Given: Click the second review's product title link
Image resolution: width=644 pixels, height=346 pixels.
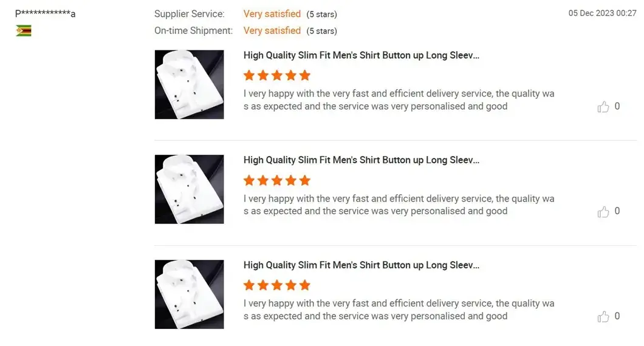Looking at the screenshot, I should pyautogui.click(x=361, y=160).
